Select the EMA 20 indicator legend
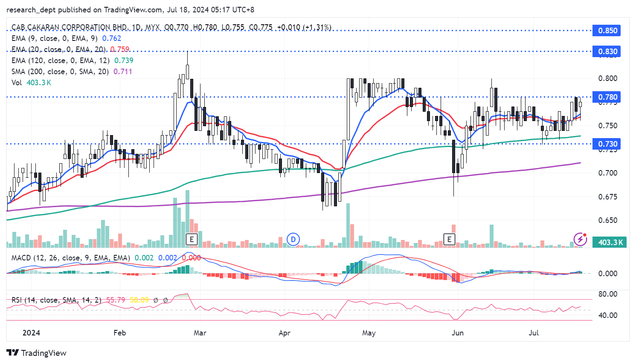 click(58, 49)
